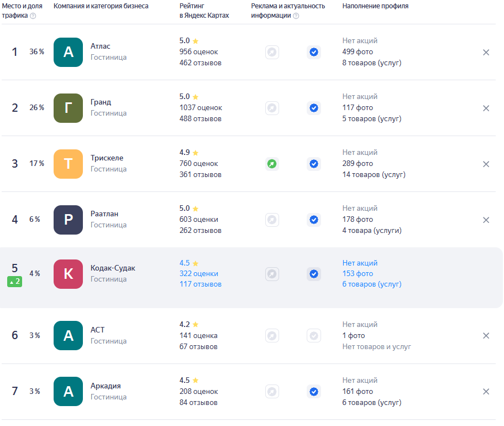Click 956 оценок in Атлас row
Image resolution: width=504 pixels, height=426 pixels.
click(x=198, y=52)
